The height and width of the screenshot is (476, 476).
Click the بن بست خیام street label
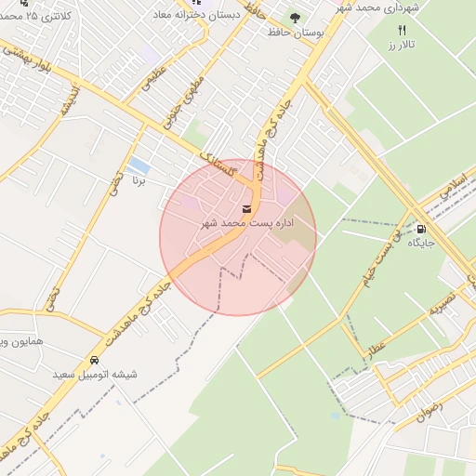pos(383,258)
